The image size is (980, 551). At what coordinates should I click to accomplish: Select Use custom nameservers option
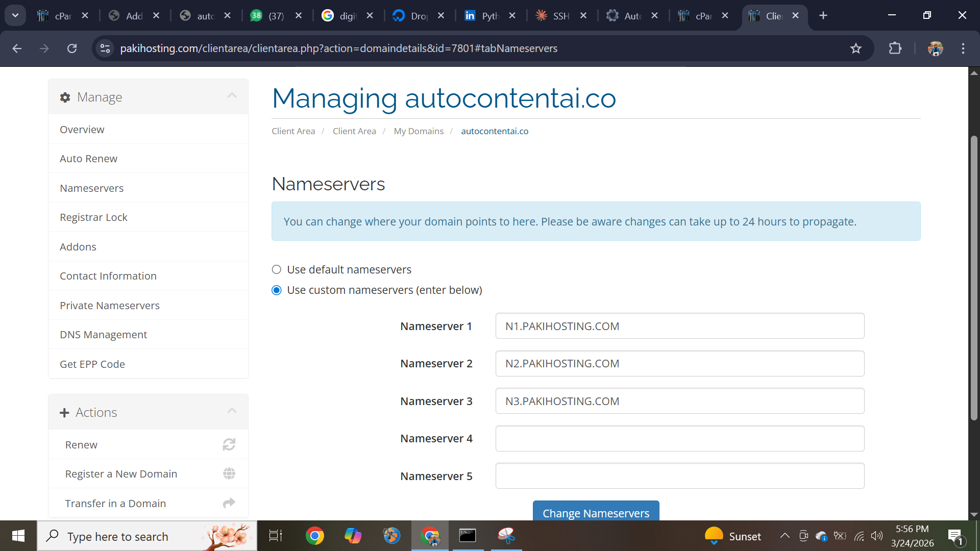[277, 290]
